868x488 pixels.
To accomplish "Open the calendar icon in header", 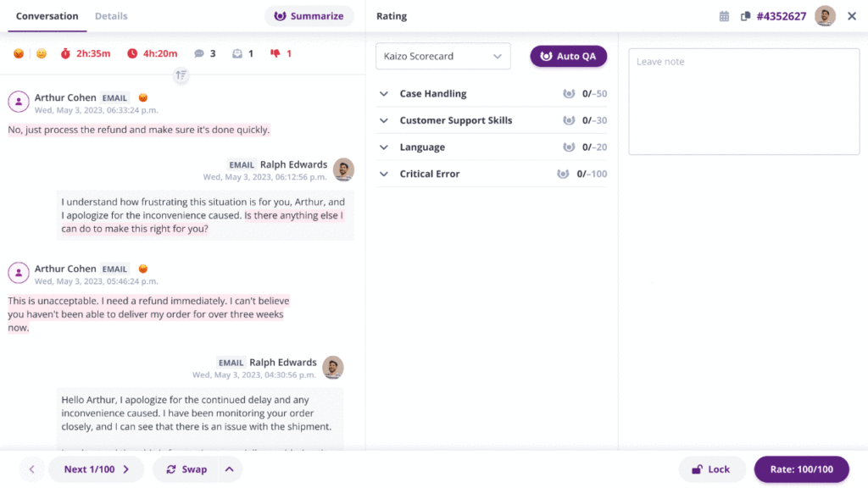I will tap(724, 16).
